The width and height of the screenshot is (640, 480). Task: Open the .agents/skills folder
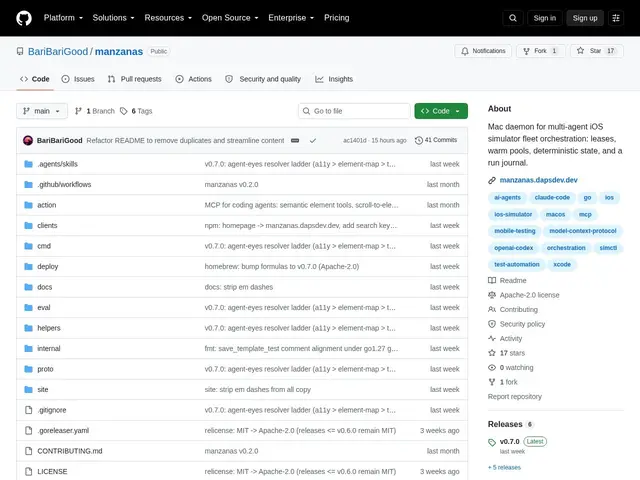click(x=57, y=164)
